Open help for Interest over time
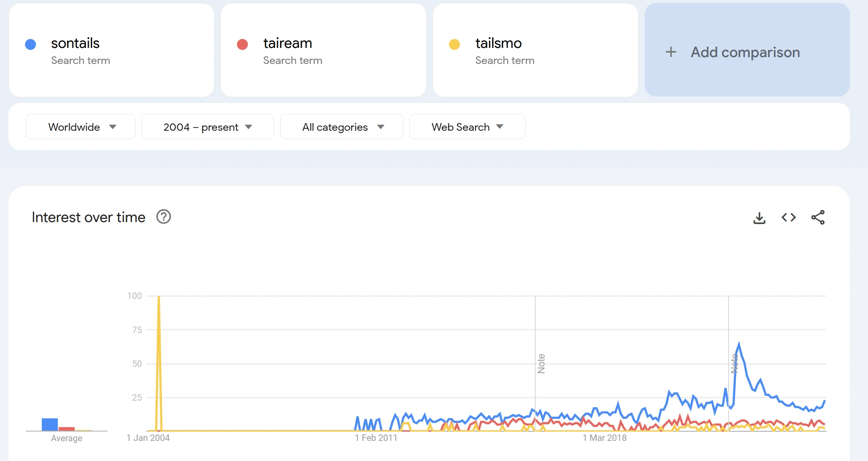The width and height of the screenshot is (868, 461). 164,217
